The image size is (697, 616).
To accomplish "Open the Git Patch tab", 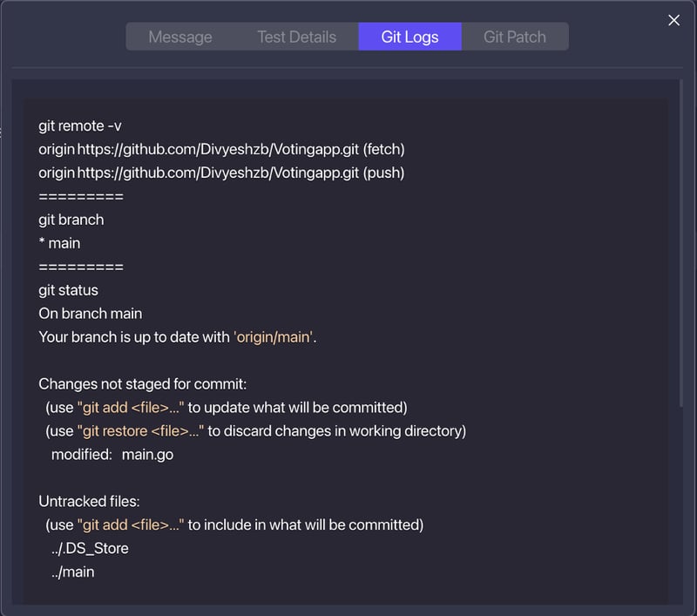I will tap(515, 37).
